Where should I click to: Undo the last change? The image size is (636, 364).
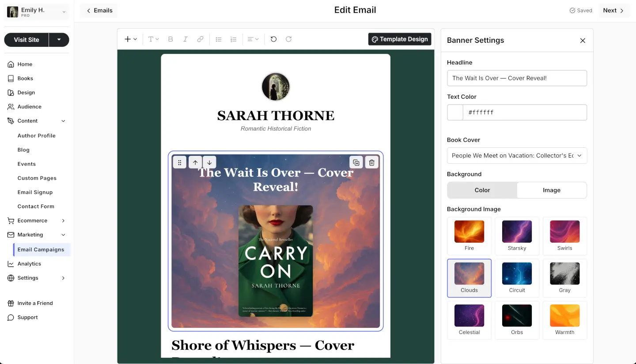click(274, 39)
